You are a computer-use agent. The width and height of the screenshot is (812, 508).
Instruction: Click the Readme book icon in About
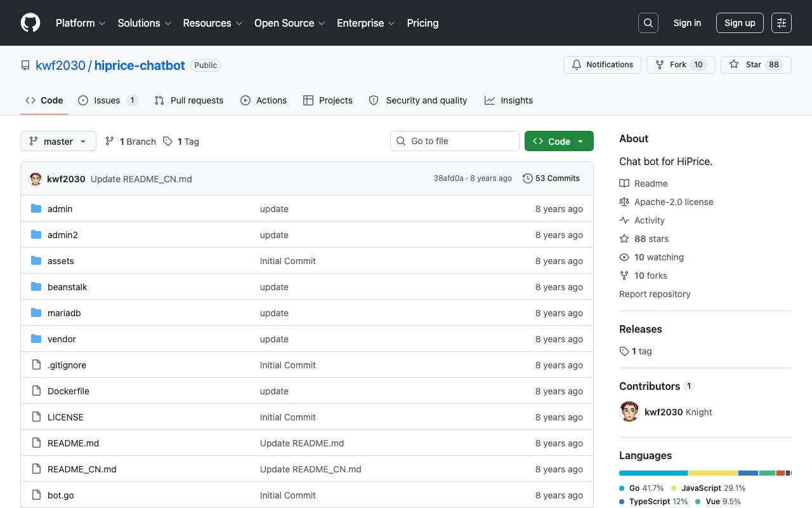point(624,184)
